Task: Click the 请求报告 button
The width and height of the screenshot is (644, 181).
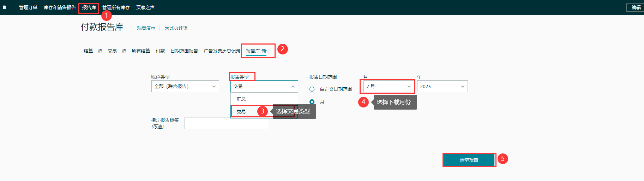Action: coord(469,160)
